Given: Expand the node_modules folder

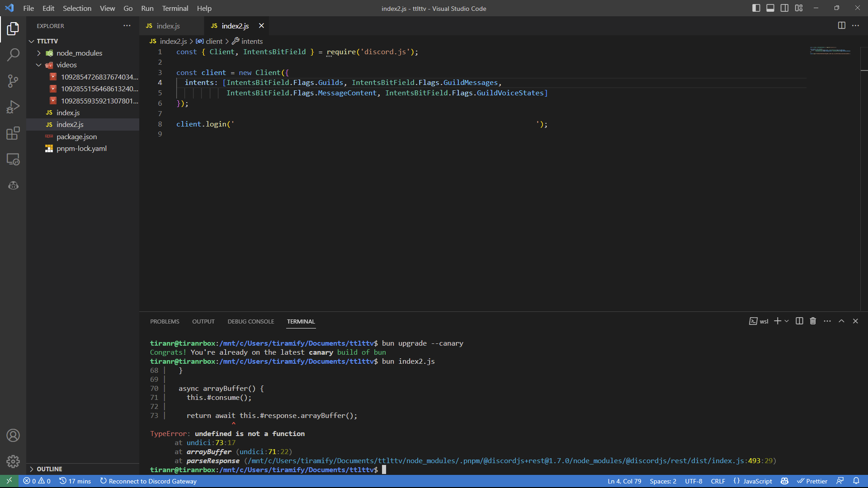Looking at the screenshot, I should 39,53.
